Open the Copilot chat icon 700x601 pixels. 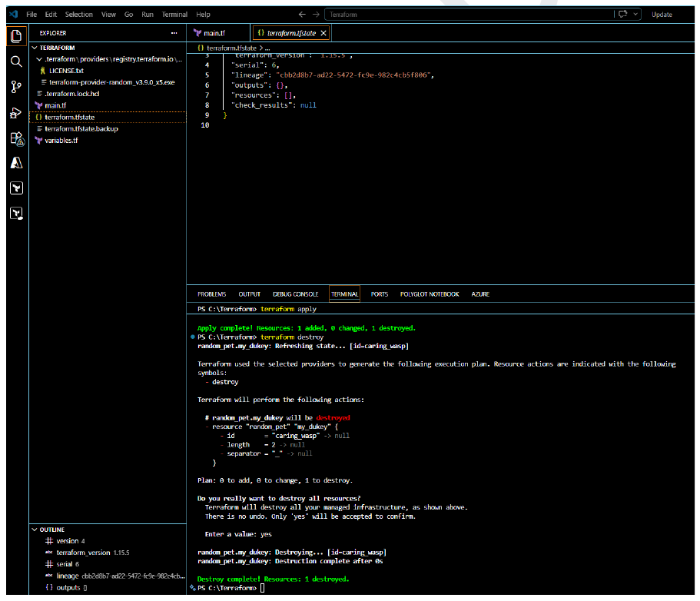tap(622, 15)
